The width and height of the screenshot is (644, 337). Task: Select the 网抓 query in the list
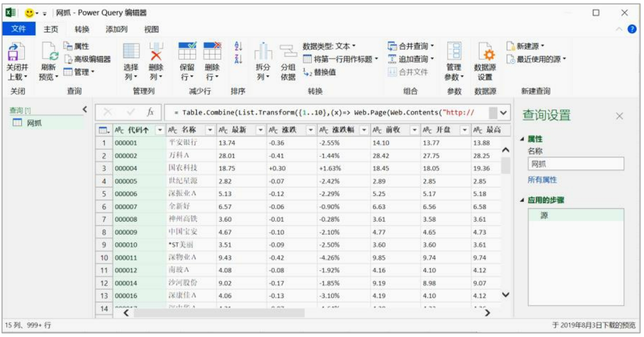(48, 123)
